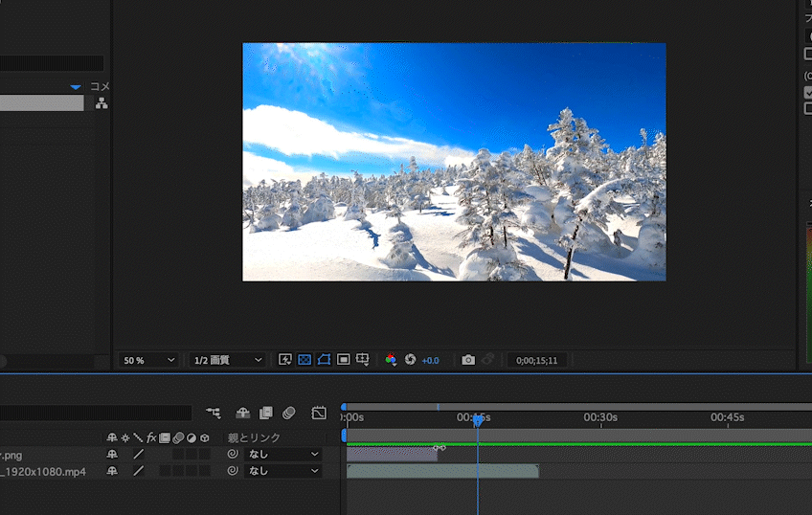
Task: Click the timeline search field
Action: (96, 413)
